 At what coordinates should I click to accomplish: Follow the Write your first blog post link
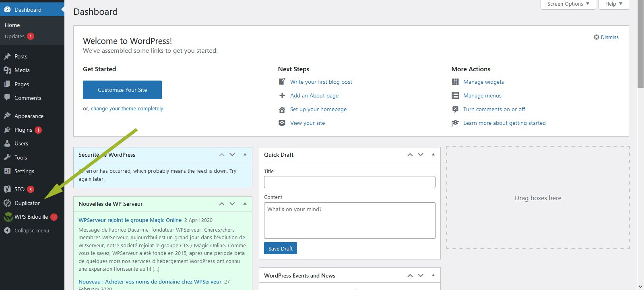click(321, 82)
